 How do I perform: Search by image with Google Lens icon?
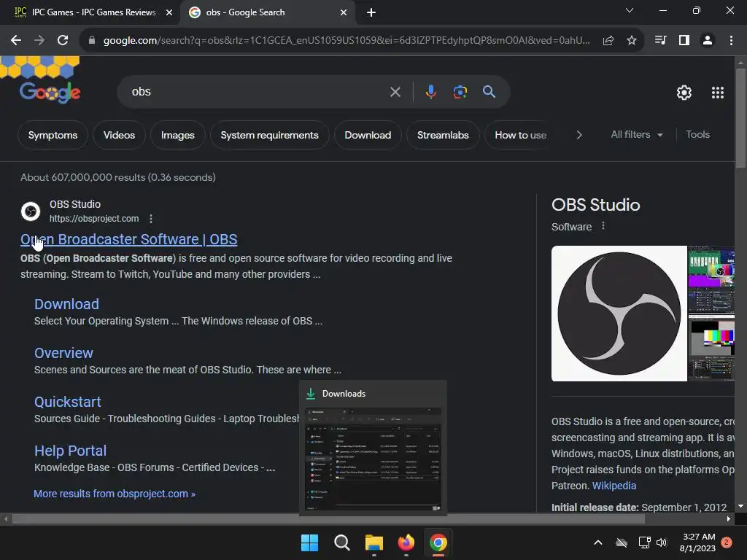pyautogui.click(x=460, y=92)
